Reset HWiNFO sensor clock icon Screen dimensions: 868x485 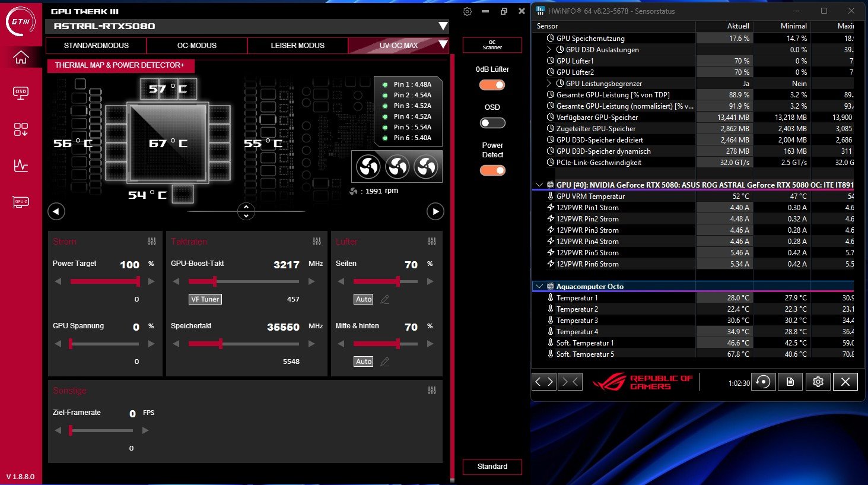click(x=763, y=382)
